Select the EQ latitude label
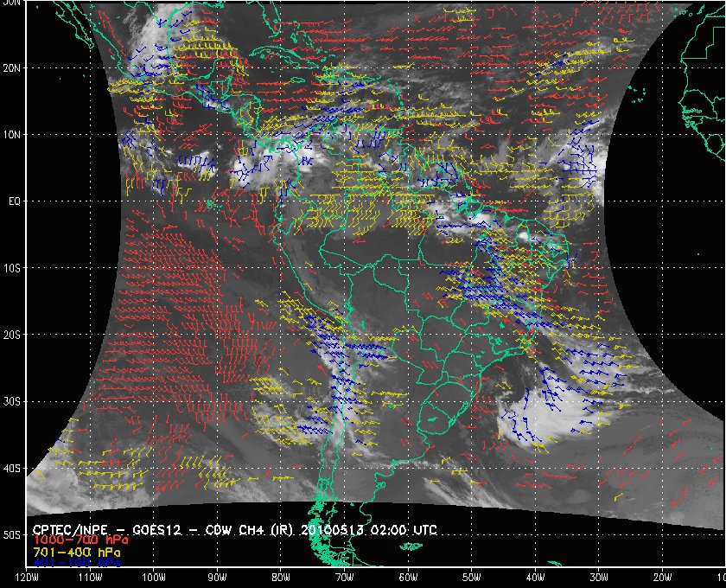726x588 pixels. (13, 201)
